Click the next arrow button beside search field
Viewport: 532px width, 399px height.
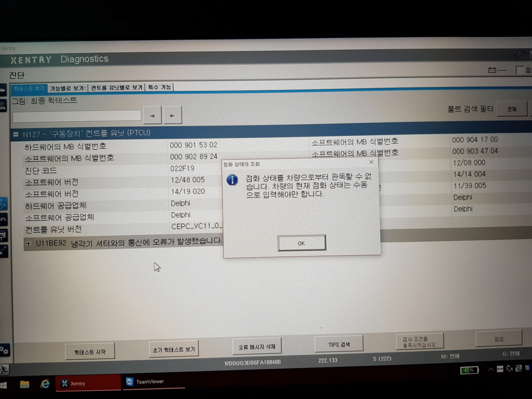pyautogui.click(x=172, y=116)
